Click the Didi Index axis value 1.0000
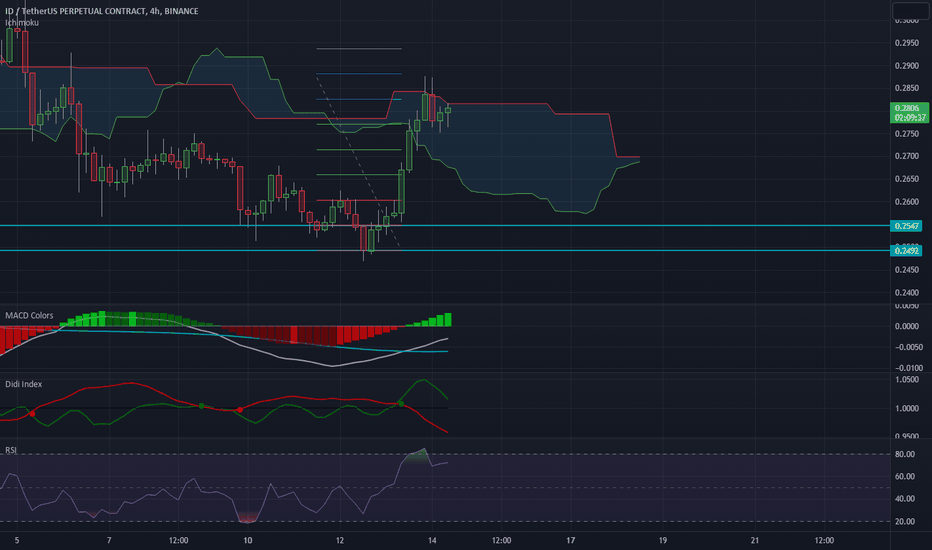 click(906, 408)
